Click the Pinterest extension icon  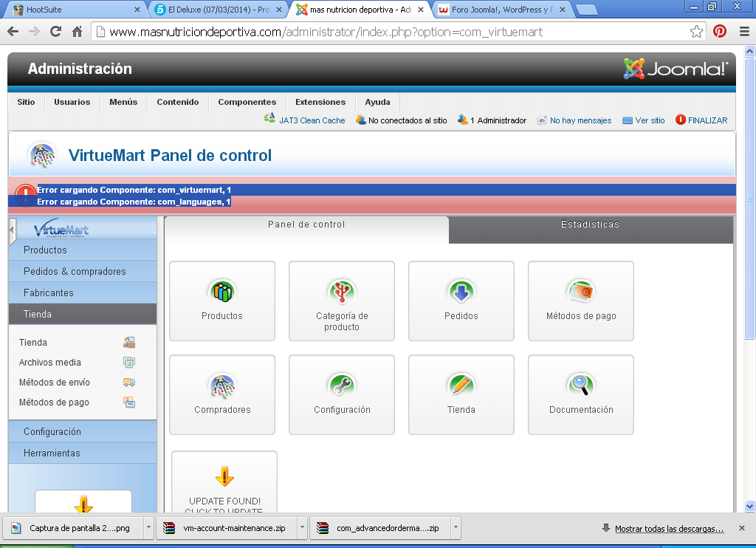(x=720, y=32)
